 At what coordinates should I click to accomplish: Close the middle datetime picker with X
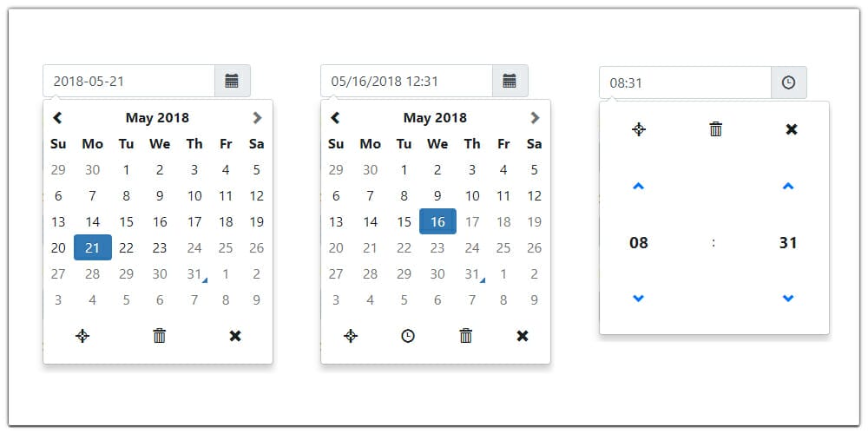(x=523, y=335)
